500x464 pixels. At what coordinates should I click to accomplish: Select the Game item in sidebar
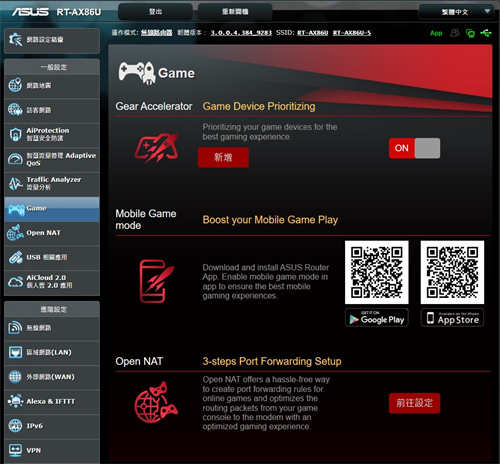52,209
